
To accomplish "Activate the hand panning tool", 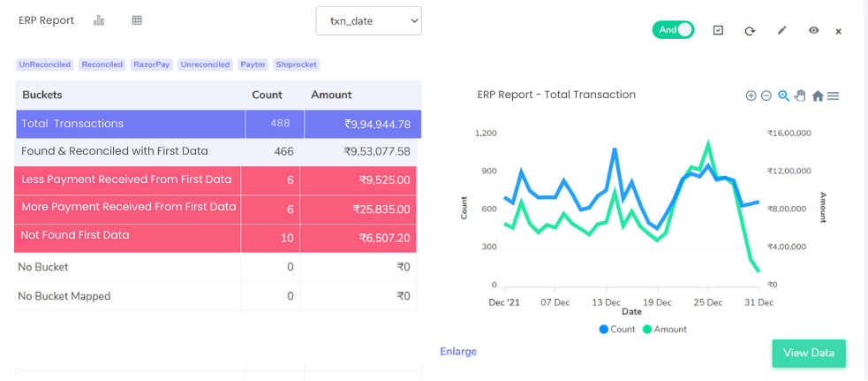I will click(800, 95).
